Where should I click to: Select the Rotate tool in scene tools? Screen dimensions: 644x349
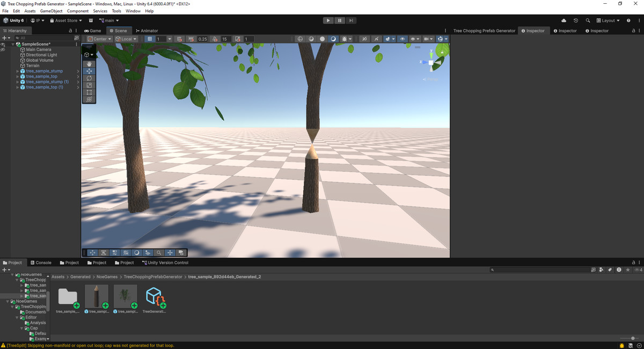click(x=89, y=78)
